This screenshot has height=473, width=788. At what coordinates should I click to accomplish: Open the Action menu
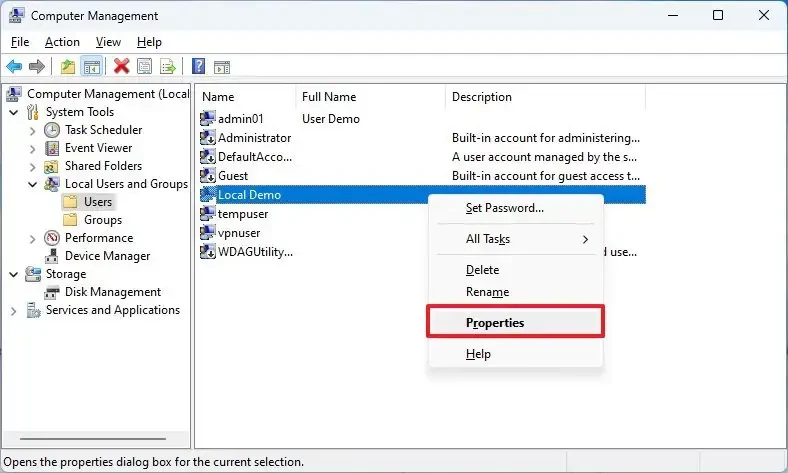62,42
